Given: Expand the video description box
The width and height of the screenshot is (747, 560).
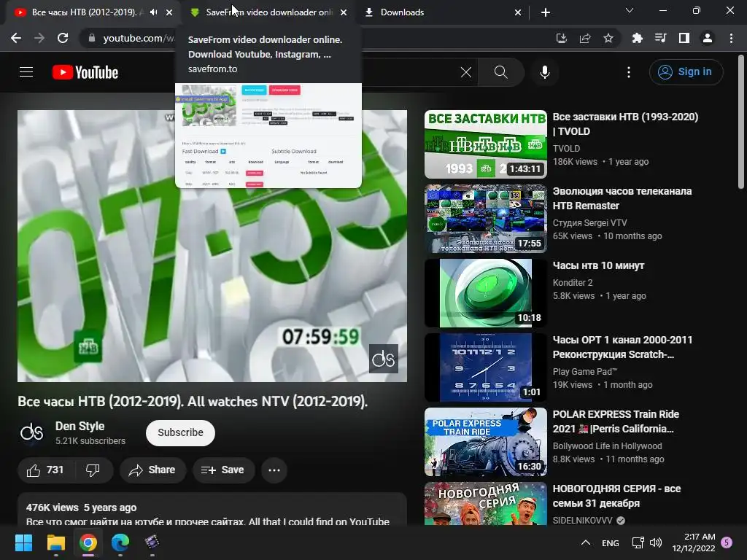Looking at the screenshot, I should click(212, 510).
